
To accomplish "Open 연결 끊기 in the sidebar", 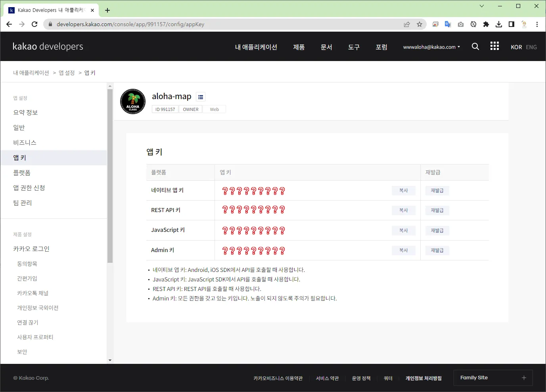I will [28, 323].
